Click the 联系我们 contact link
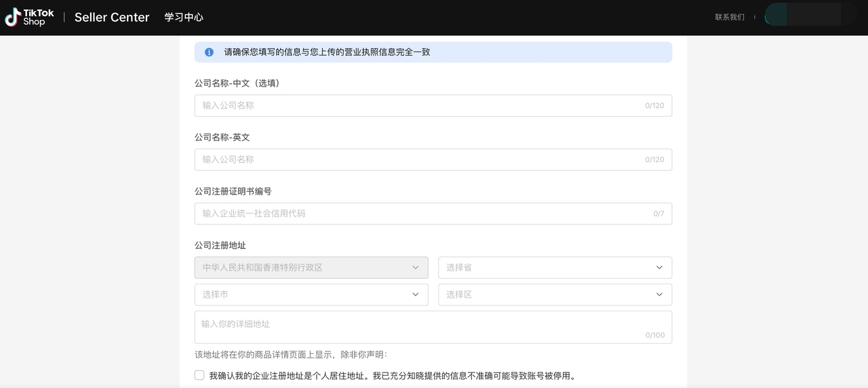Viewport: 868px width, 388px height. (729, 17)
